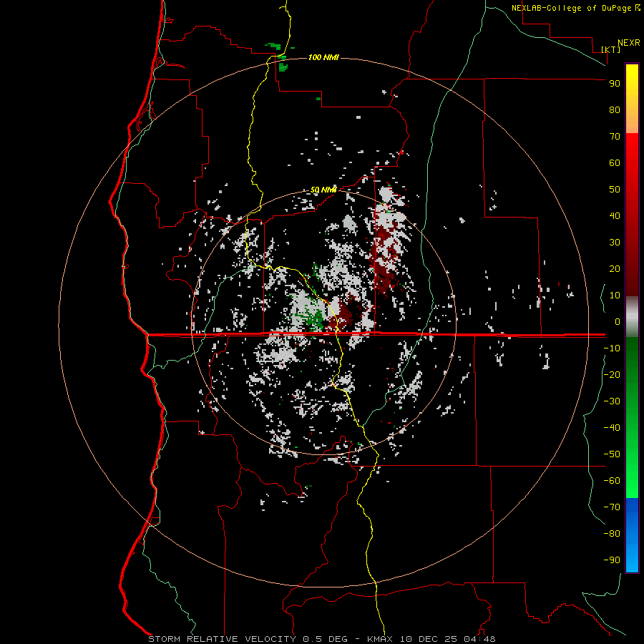Click the 90 value on velocity scale

pos(615,84)
